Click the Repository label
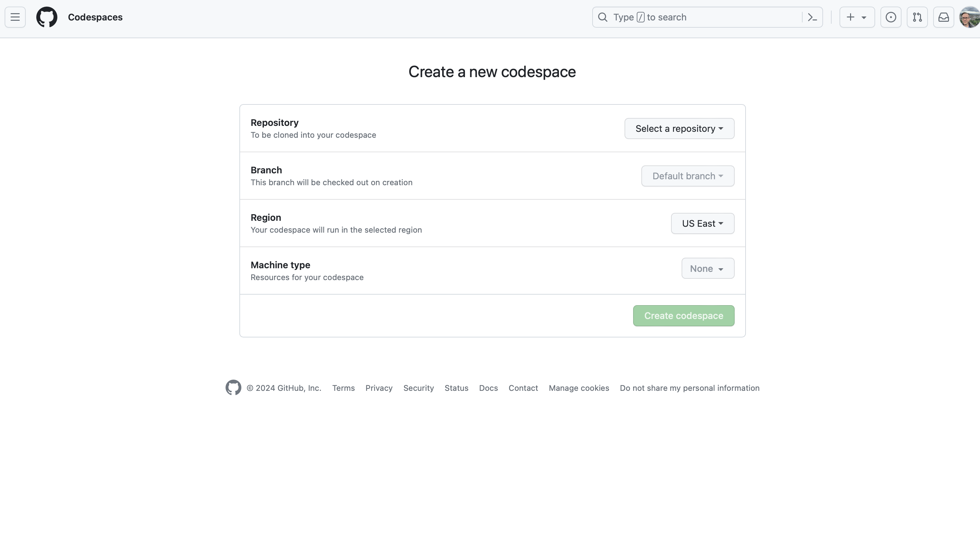 pyautogui.click(x=274, y=123)
